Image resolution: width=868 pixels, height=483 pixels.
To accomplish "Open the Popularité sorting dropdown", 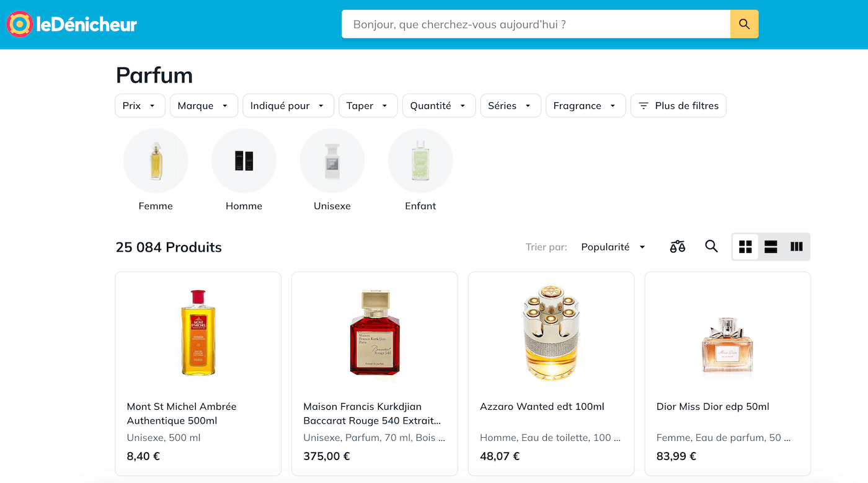I will (x=613, y=246).
